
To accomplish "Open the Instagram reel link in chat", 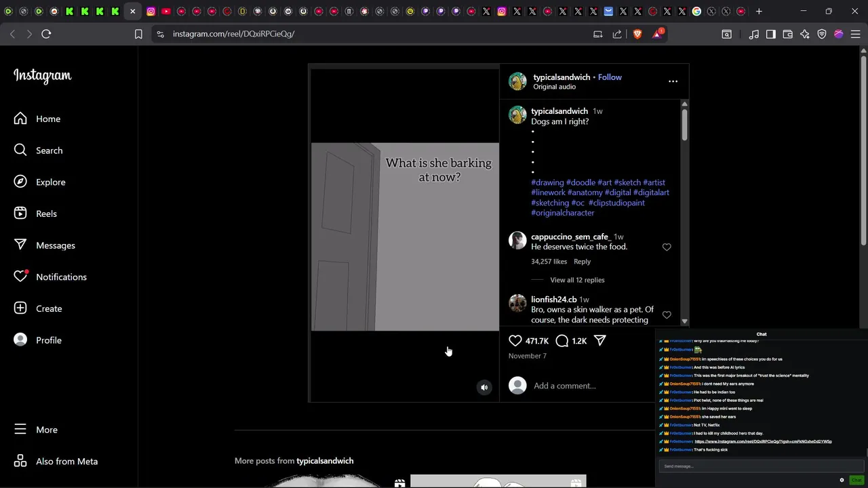I will (x=763, y=441).
